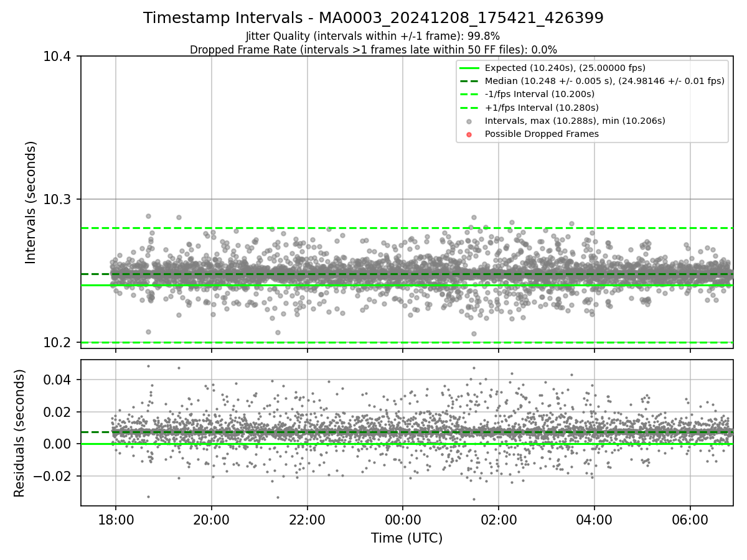Click the 'Intervals (seconds)' y-axis label
Image resolution: width=747 pixels, height=560 pixels.
tap(31, 202)
